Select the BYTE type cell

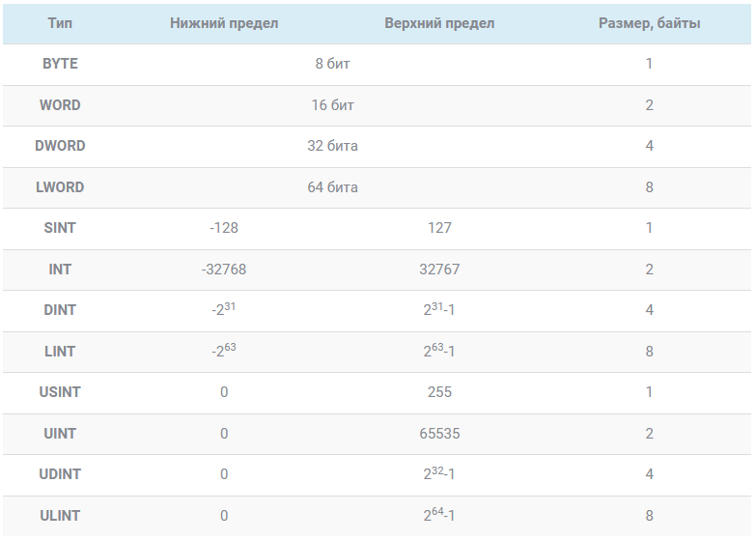coord(60,64)
